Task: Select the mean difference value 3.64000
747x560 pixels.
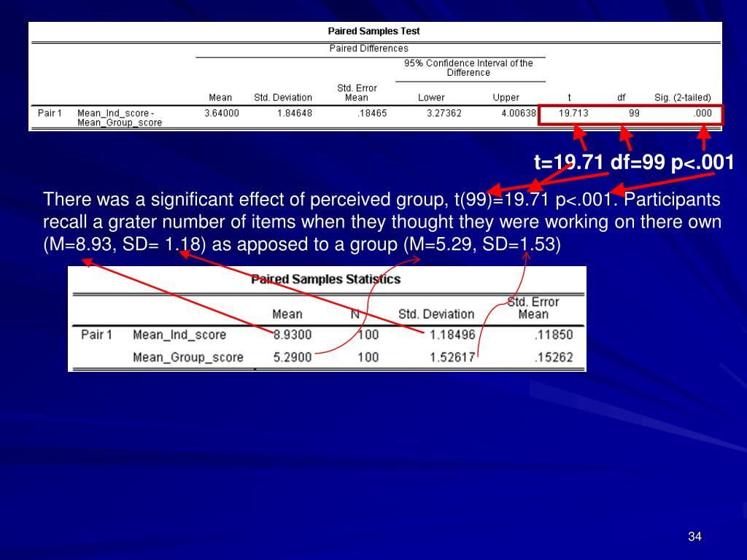Action: click(222, 113)
